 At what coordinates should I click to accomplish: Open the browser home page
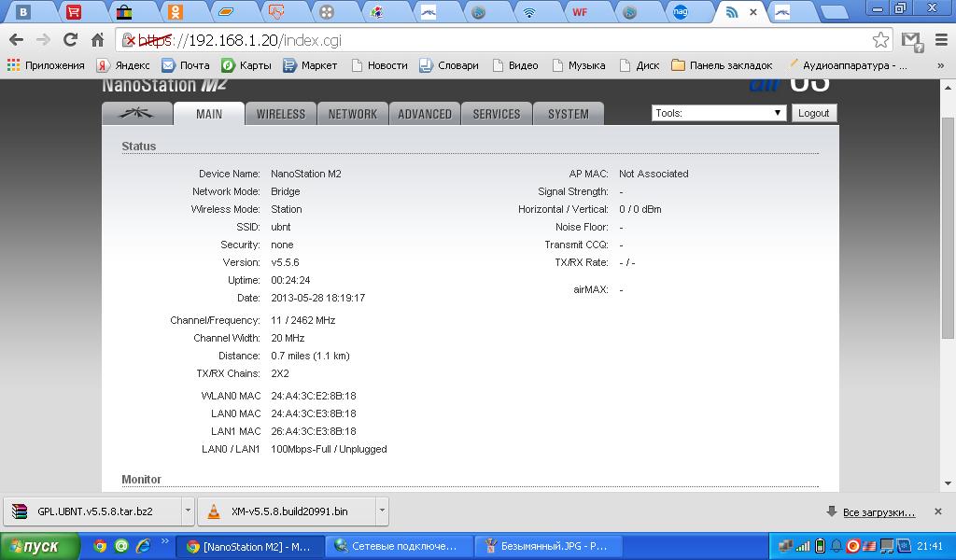pyautogui.click(x=97, y=40)
